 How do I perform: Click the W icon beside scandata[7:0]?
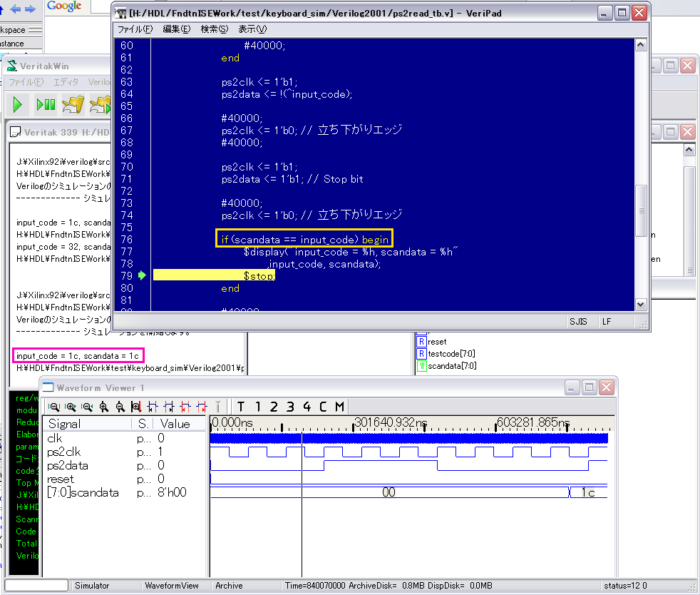point(421,366)
